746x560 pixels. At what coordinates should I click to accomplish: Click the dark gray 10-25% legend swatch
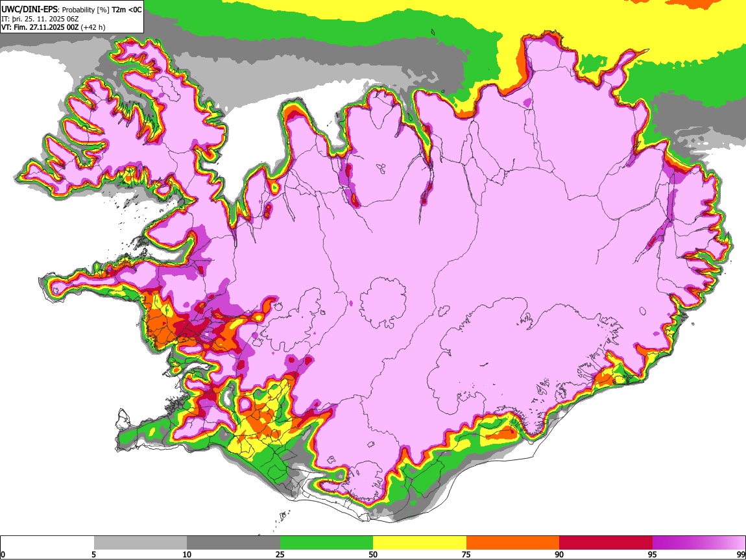tap(234, 542)
